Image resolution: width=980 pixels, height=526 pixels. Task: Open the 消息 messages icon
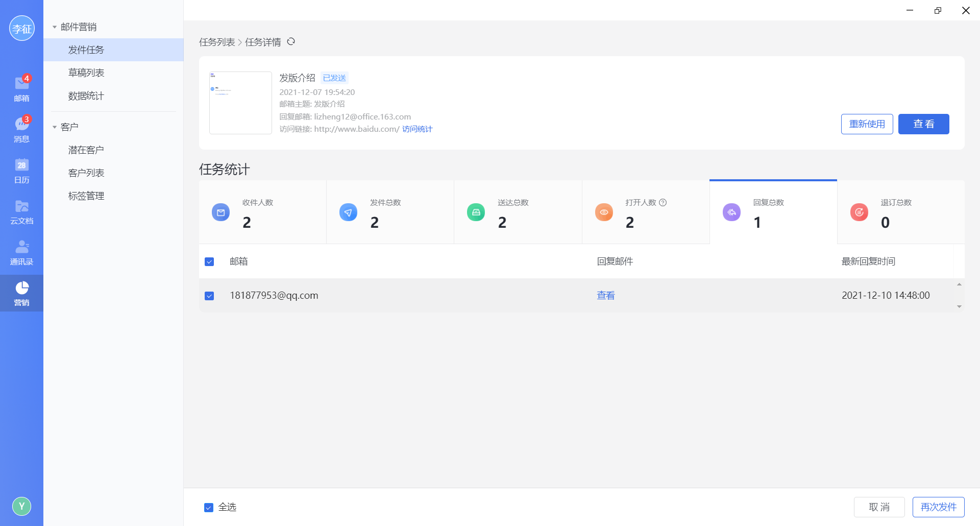pos(21,129)
